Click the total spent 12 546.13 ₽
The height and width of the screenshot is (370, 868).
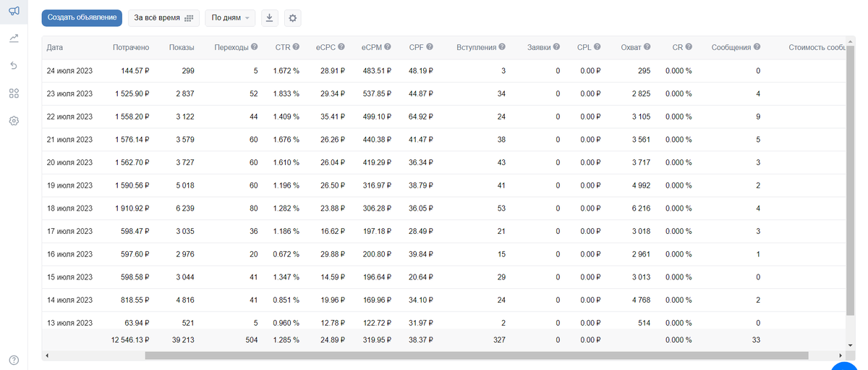130,339
